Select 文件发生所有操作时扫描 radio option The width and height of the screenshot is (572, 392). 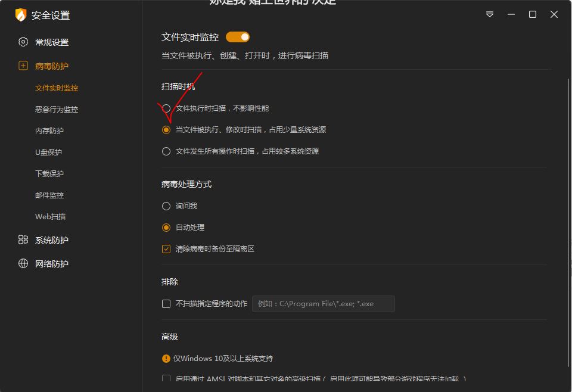(166, 151)
